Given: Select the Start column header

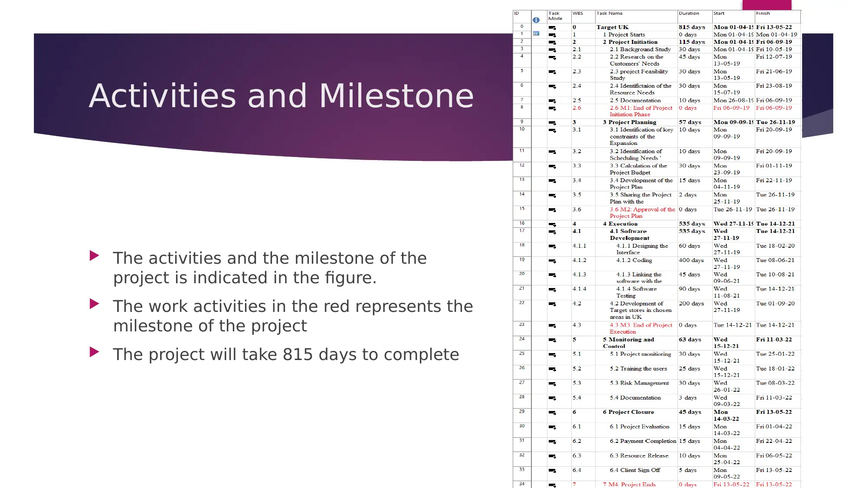Looking at the screenshot, I should coord(733,16).
